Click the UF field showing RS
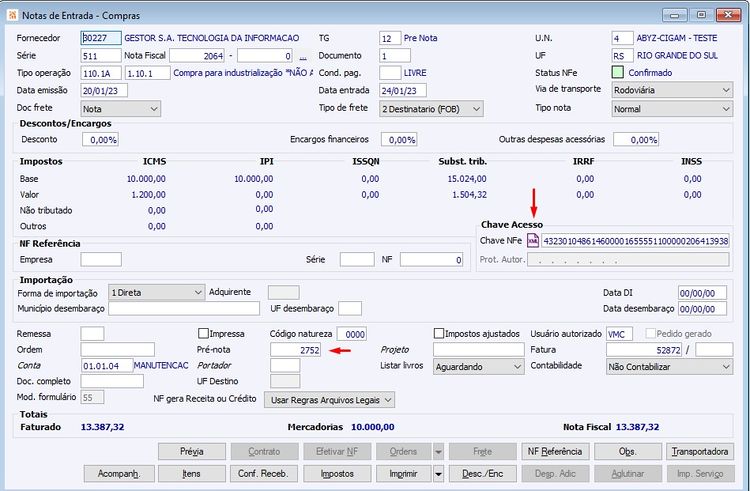750x491 pixels. tap(622, 56)
